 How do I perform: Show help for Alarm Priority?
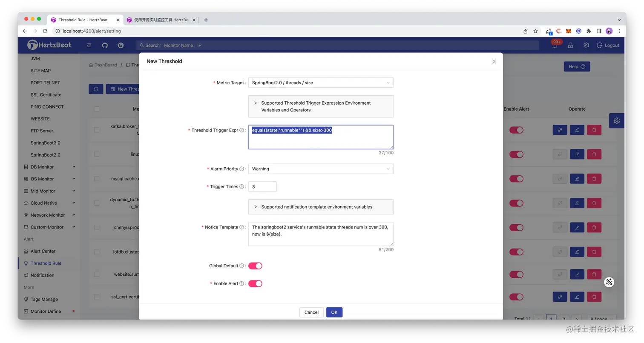[241, 169]
